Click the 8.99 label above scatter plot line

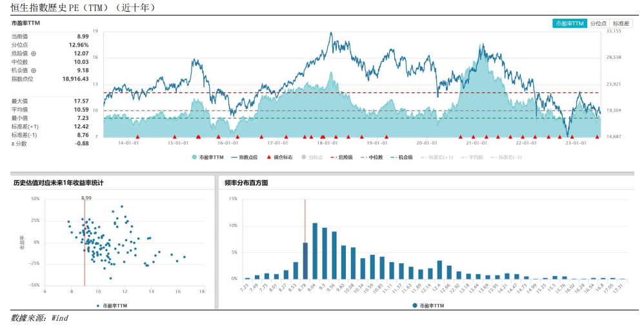point(86,198)
